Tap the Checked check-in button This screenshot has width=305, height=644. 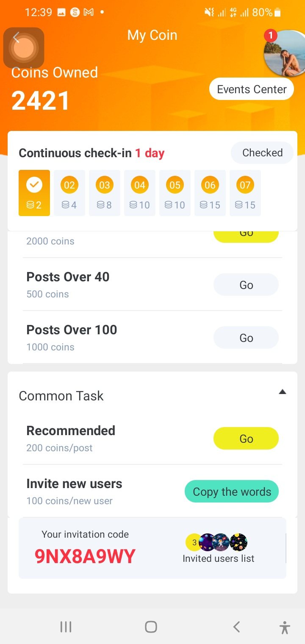(x=262, y=153)
